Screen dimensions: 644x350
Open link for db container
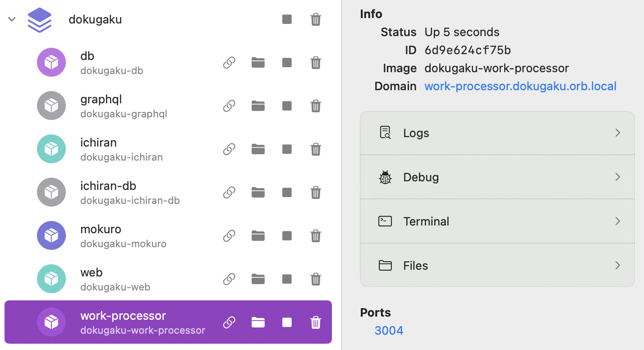click(229, 63)
